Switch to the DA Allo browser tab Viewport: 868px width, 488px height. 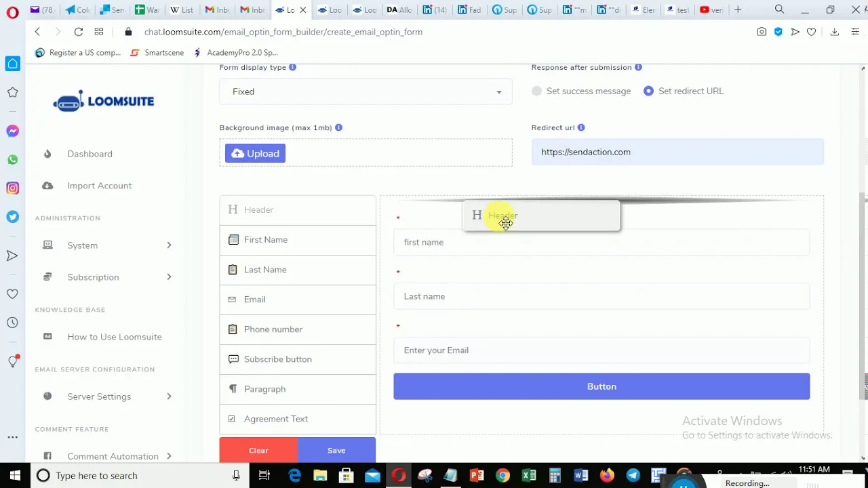point(399,9)
